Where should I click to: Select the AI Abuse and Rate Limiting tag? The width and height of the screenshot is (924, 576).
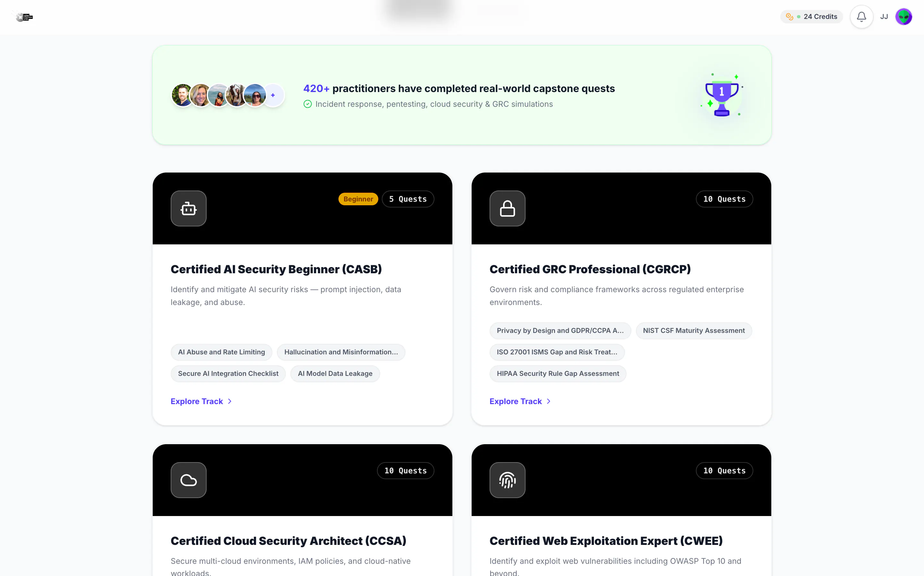pyautogui.click(x=221, y=352)
